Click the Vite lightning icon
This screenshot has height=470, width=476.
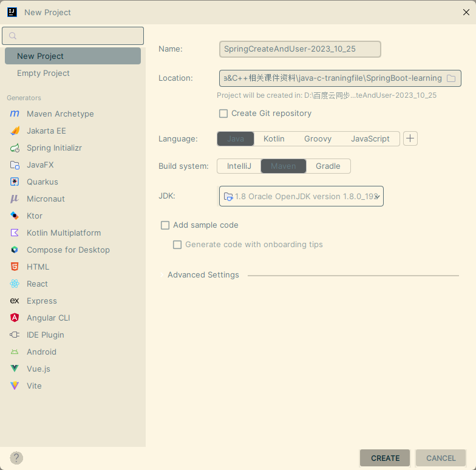pos(15,386)
